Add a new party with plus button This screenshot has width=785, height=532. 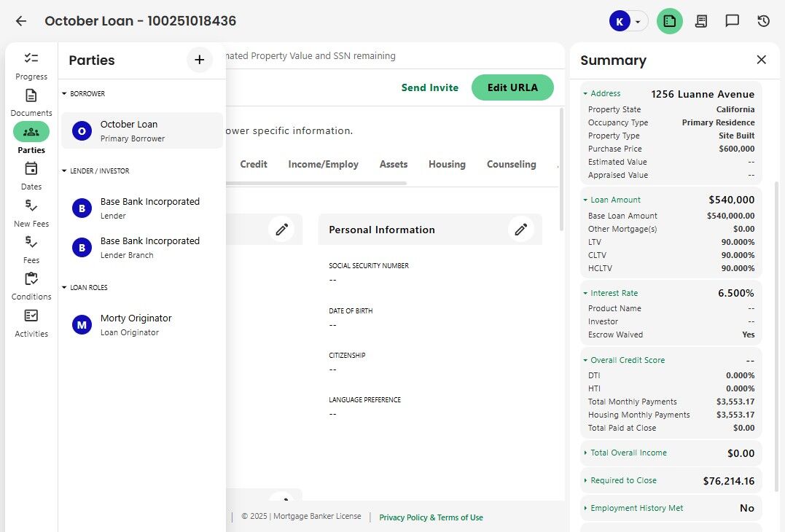coord(200,60)
